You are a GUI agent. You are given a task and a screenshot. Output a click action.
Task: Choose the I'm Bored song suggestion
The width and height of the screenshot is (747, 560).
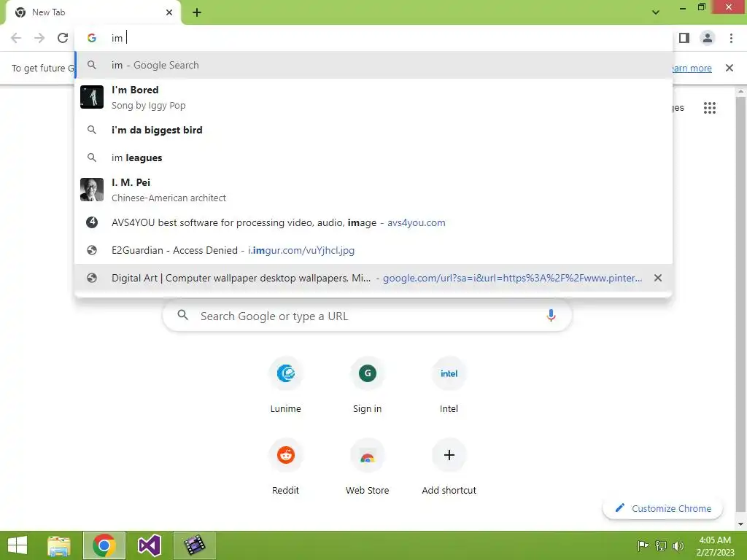[373, 97]
